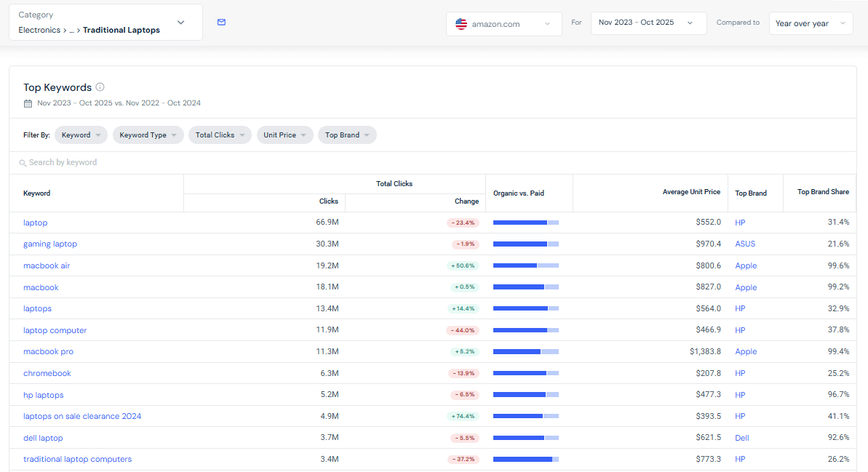Click the Top Brand column header
Image resolution: width=868 pixels, height=472 pixels.
[751, 193]
